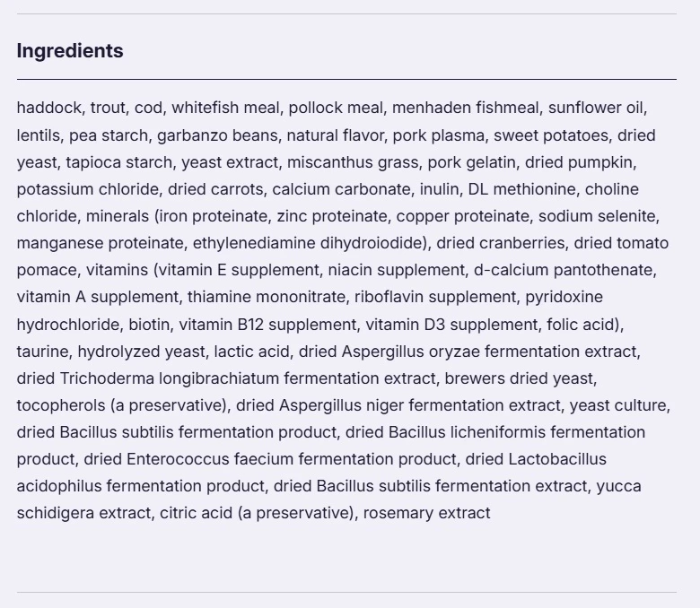Click the text sunflower oil
Viewport: 700px width, 608px height.
pos(596,108)
